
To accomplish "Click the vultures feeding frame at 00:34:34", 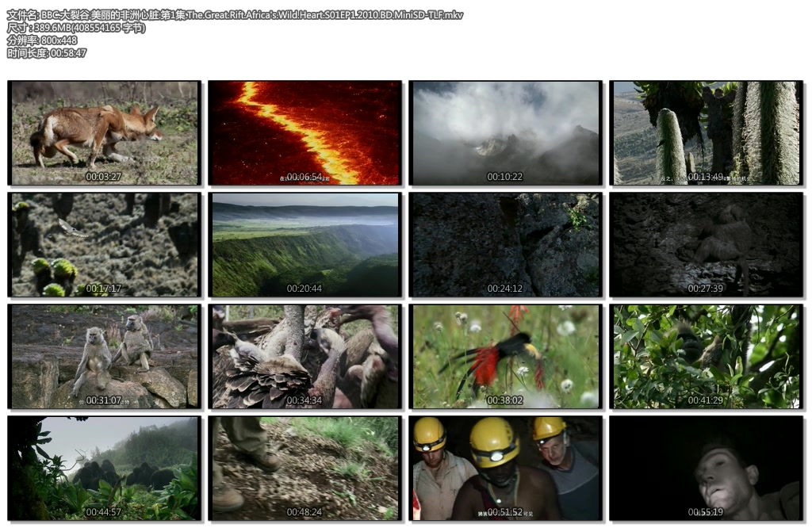I will pos(304,356).
